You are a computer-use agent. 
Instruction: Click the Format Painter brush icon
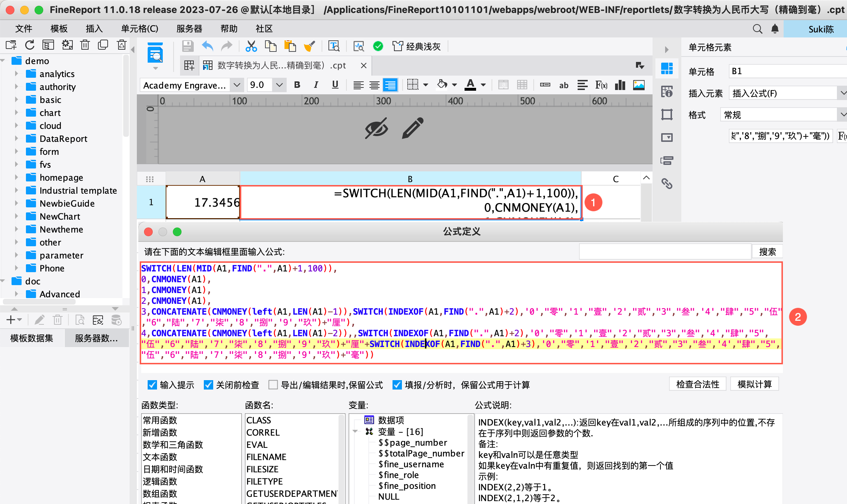click(x=309, y=46)
